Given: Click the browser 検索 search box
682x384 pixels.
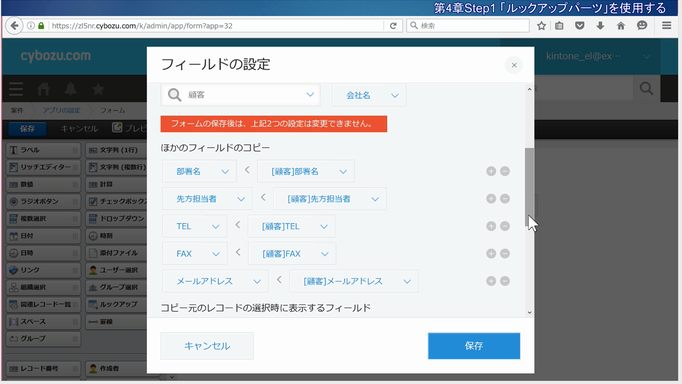Looking at the screenshot, I should (468, 26).
